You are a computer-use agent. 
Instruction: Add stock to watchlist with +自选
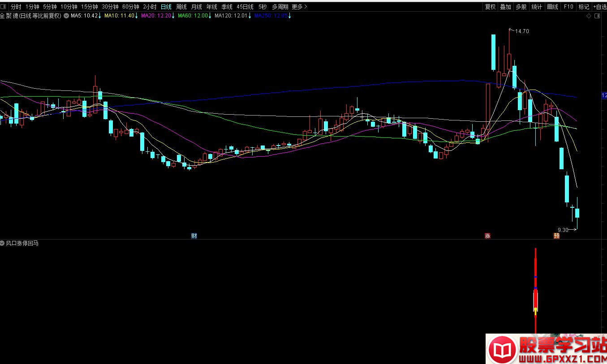[600, 7]
